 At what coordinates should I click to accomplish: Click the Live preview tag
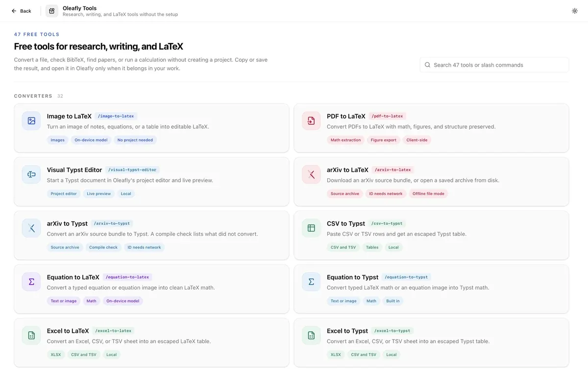coord(99,194)
